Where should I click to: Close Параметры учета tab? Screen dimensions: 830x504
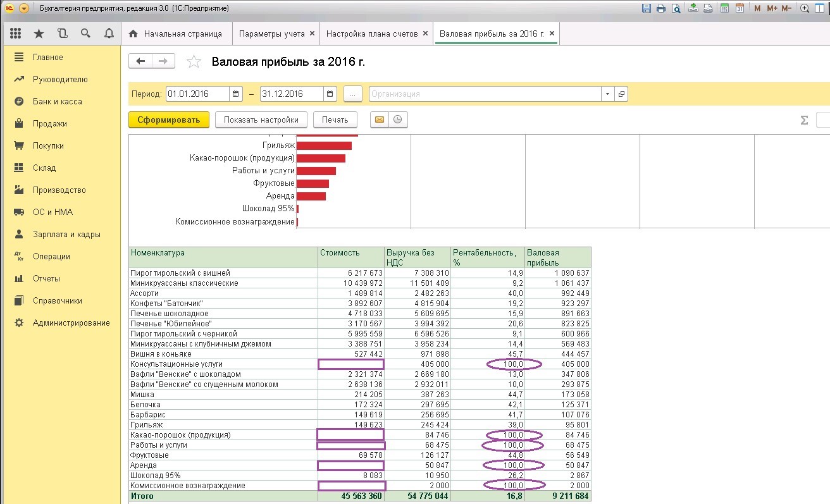[x=312, y=34]
